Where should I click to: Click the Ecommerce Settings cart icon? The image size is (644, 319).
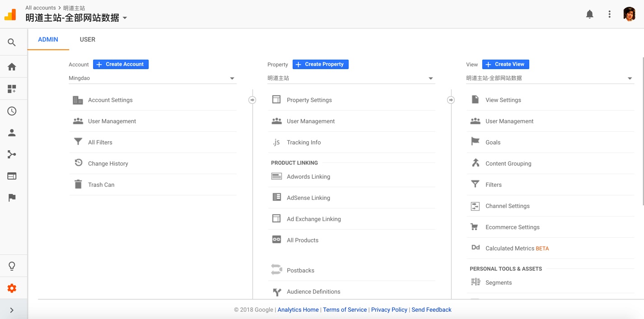[475, 227]
